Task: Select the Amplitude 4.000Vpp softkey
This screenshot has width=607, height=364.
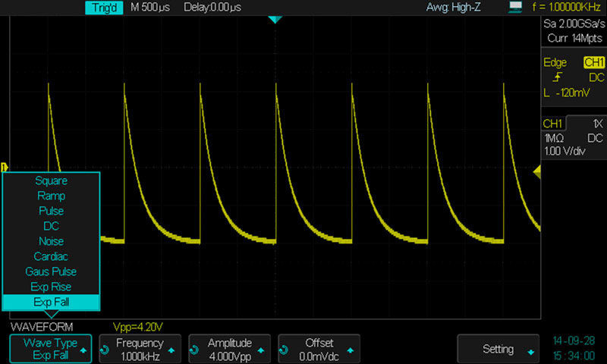Action: (x=230, y=349)
